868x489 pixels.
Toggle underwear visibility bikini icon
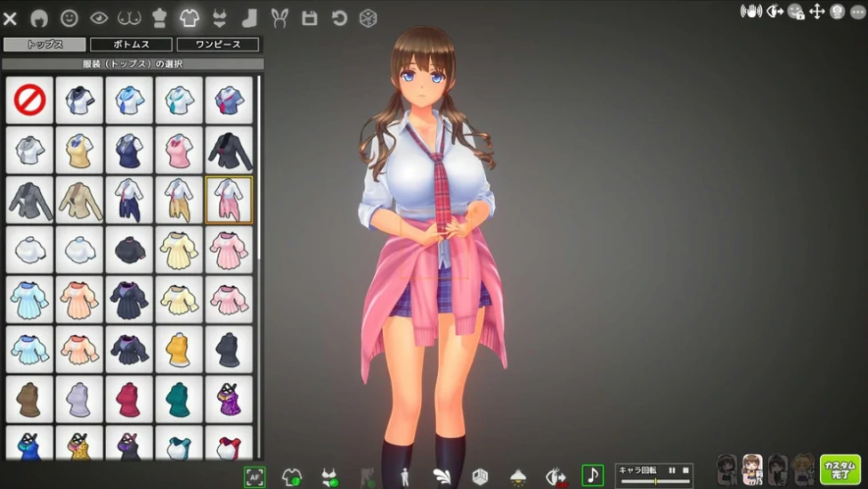click(x=330, y=477)
